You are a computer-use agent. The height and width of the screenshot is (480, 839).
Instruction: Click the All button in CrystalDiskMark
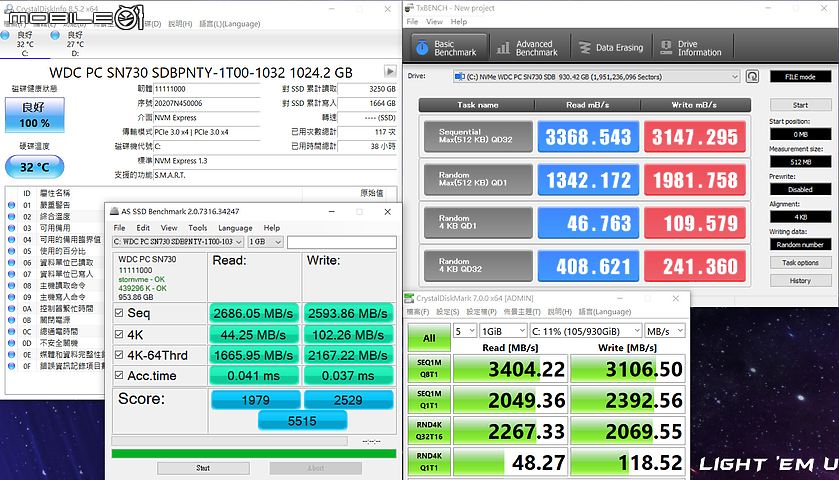coord(429,338)
